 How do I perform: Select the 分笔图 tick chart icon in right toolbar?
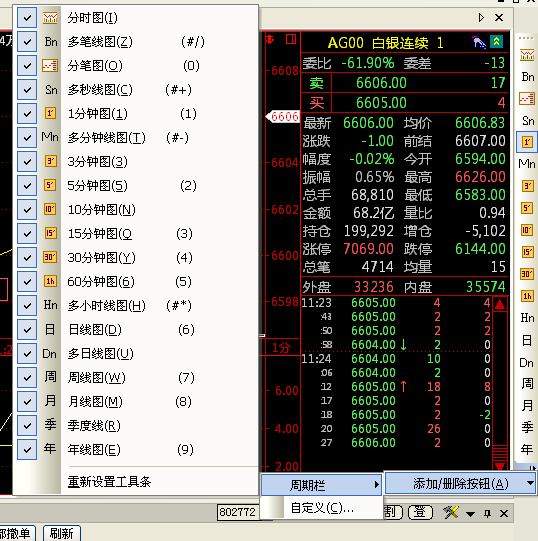coord(527,98)
